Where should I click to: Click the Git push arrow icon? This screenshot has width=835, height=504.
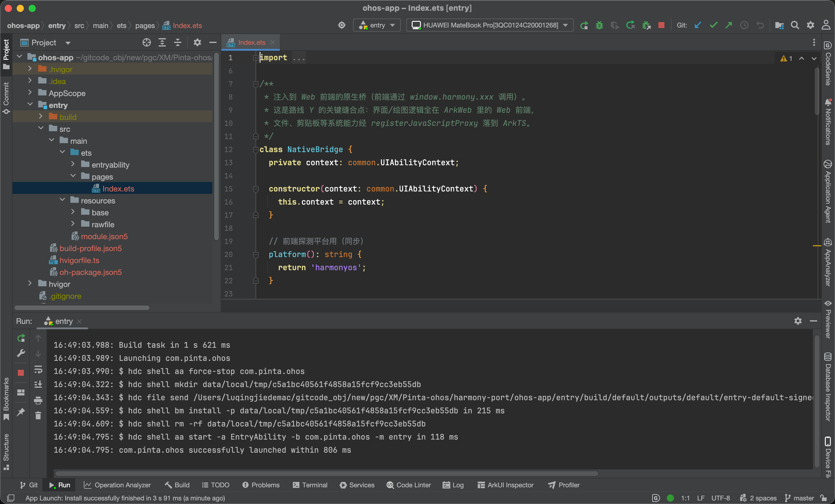[x=729, y=25]
